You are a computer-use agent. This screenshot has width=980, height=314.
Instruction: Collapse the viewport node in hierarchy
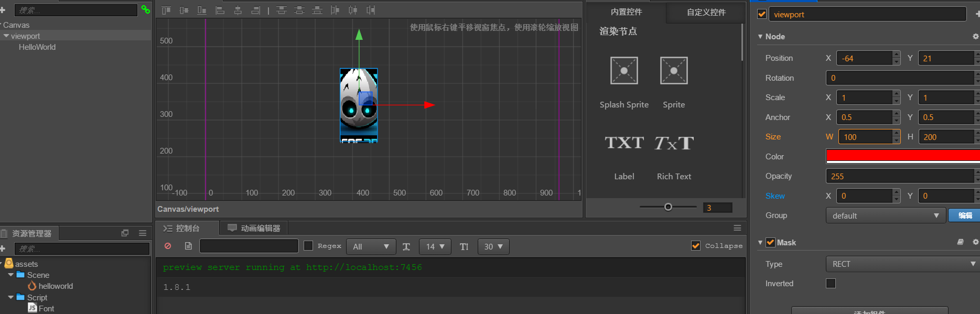click(6, 36)
